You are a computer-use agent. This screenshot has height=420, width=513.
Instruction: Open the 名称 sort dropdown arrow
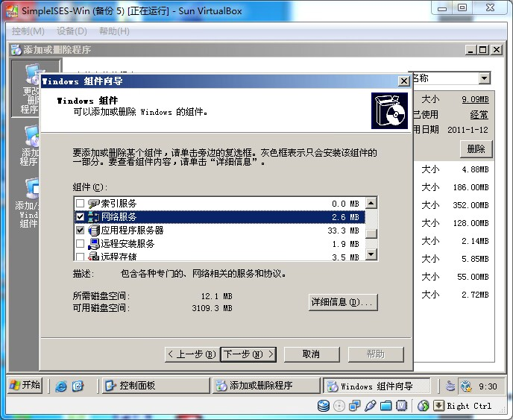tap(484, 78)
